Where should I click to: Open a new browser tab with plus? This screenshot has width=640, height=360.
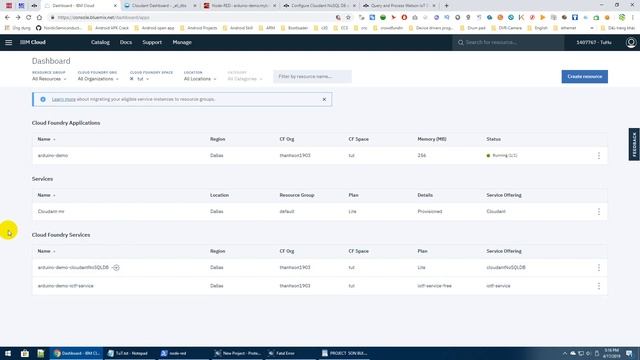point(446,6)
